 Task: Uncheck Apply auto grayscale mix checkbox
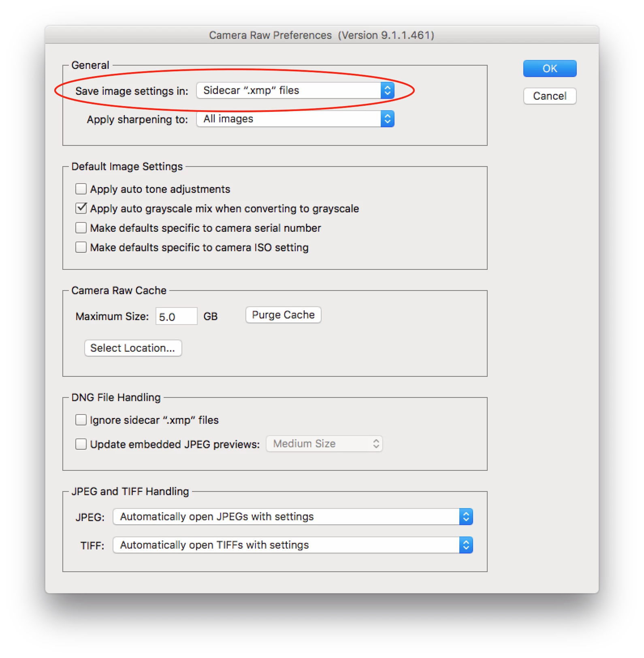[x=81, y=208]
